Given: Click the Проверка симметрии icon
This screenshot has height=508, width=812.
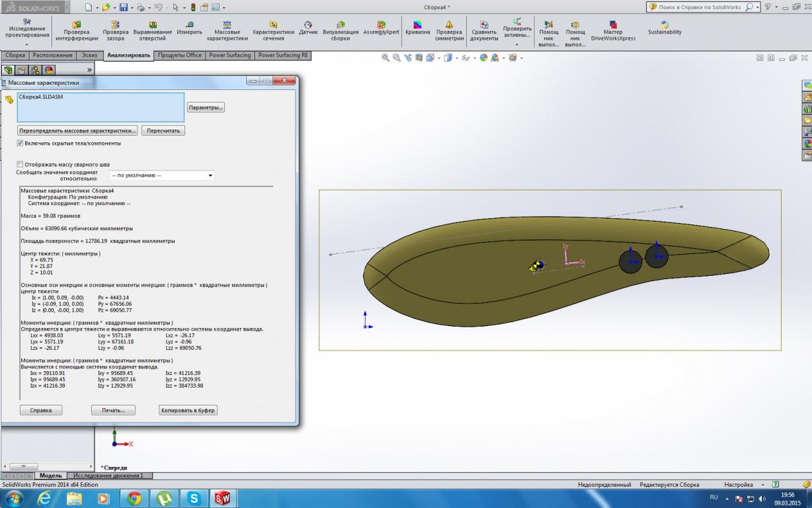Looking at the screenshot, I should [449, 25].
